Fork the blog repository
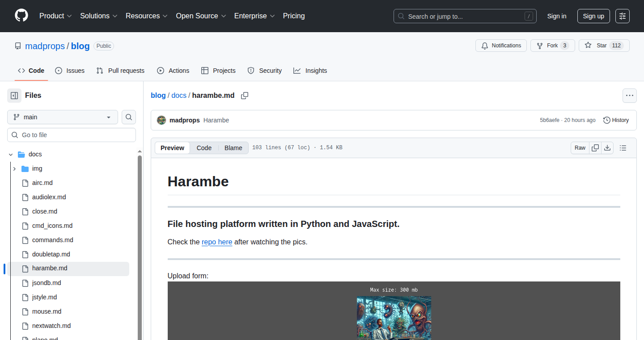Viewport: 644px width, 340px height. pos(552,46)
